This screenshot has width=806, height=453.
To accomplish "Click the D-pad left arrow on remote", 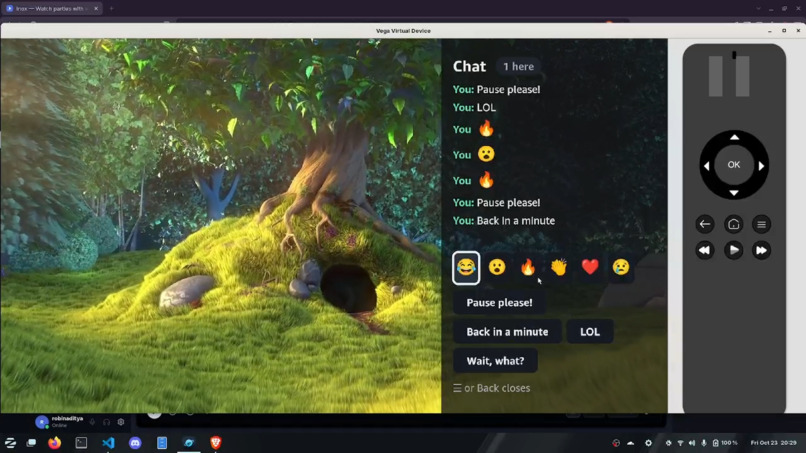I will pyautogui.click(x=706, y=166).
